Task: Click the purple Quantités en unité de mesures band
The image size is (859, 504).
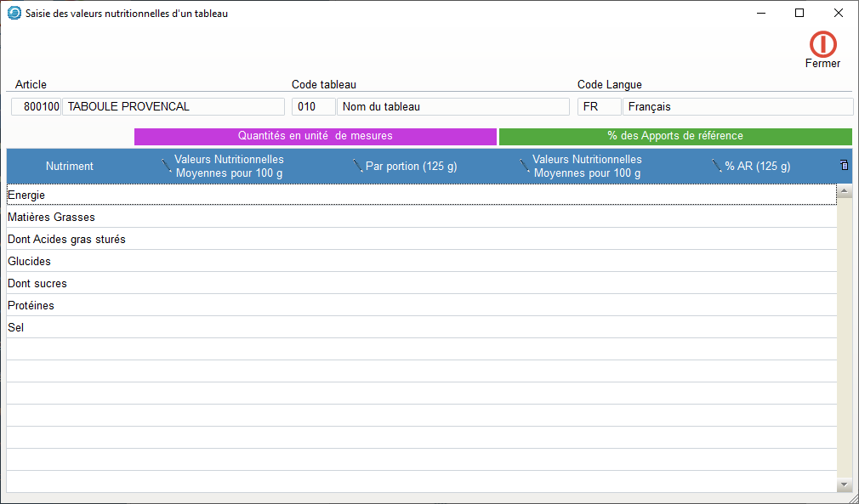Action: pyautogui.click(x=315, y=136)
